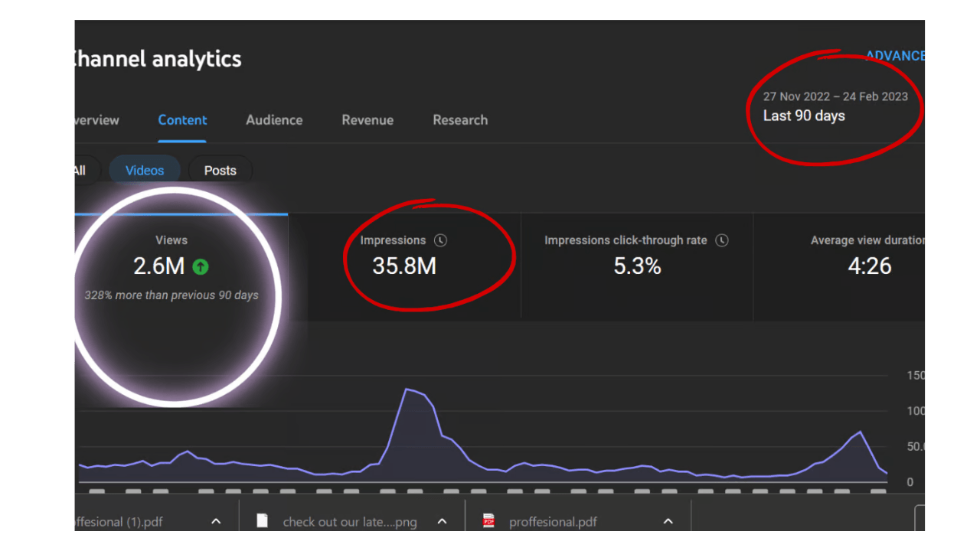Click the green up-arrow beside Views
Image resolution: width=980 pixels, height=551 pixels.
point(201,266)
